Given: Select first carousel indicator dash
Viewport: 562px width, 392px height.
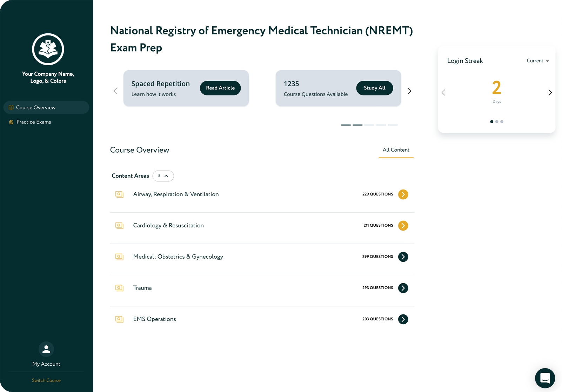Looking at the screenshot, I should click(346, 125).
